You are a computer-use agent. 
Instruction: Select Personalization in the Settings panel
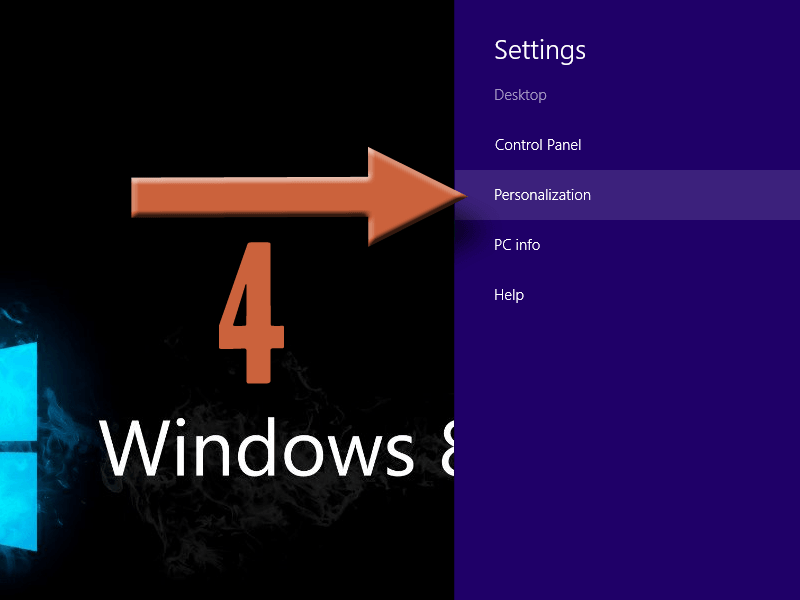[542, 195]
